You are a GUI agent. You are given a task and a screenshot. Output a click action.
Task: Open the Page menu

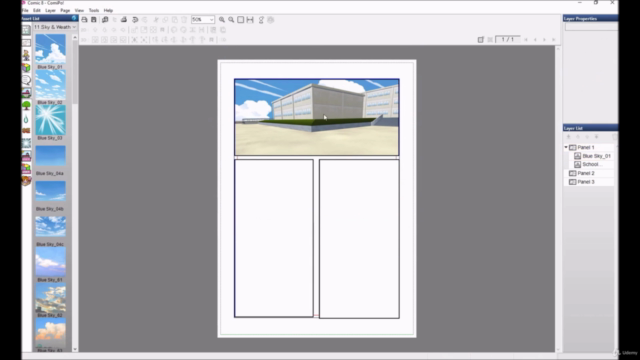coord(65,10)
